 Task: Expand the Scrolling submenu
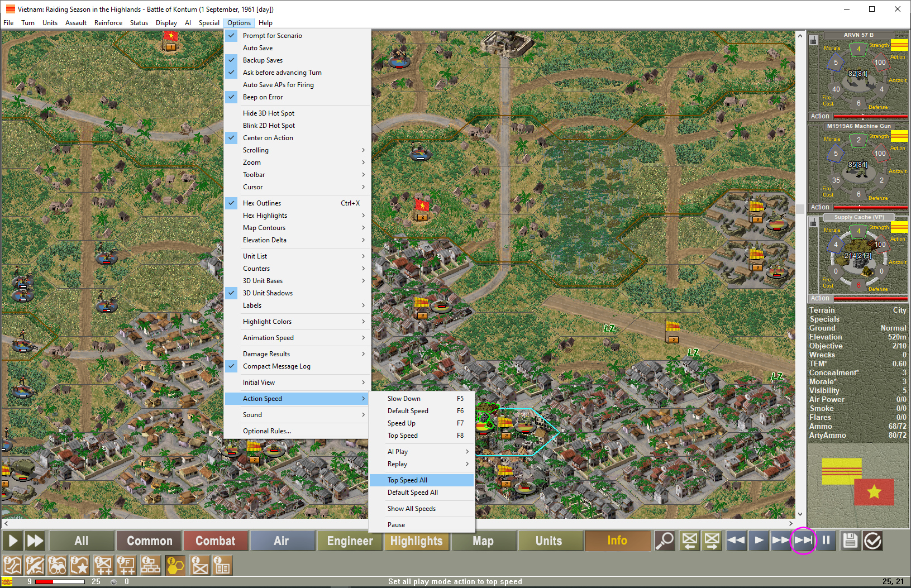tap(297, 150)
